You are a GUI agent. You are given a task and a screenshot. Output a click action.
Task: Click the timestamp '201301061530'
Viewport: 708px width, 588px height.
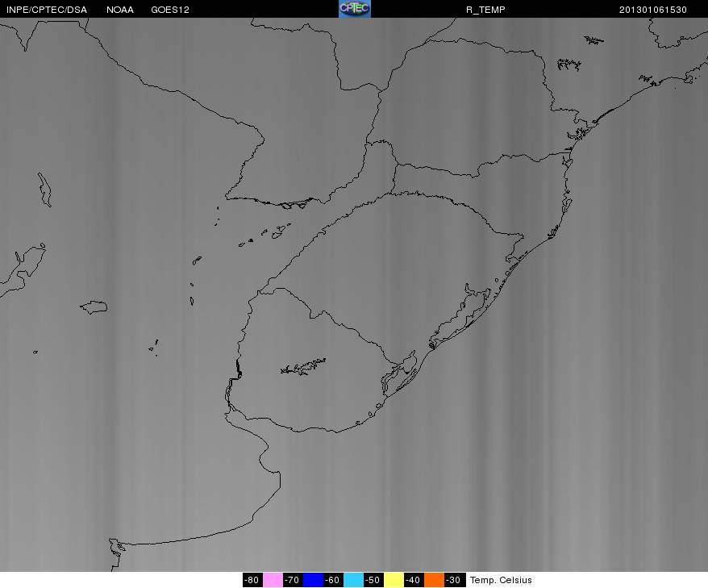(653, 10)
